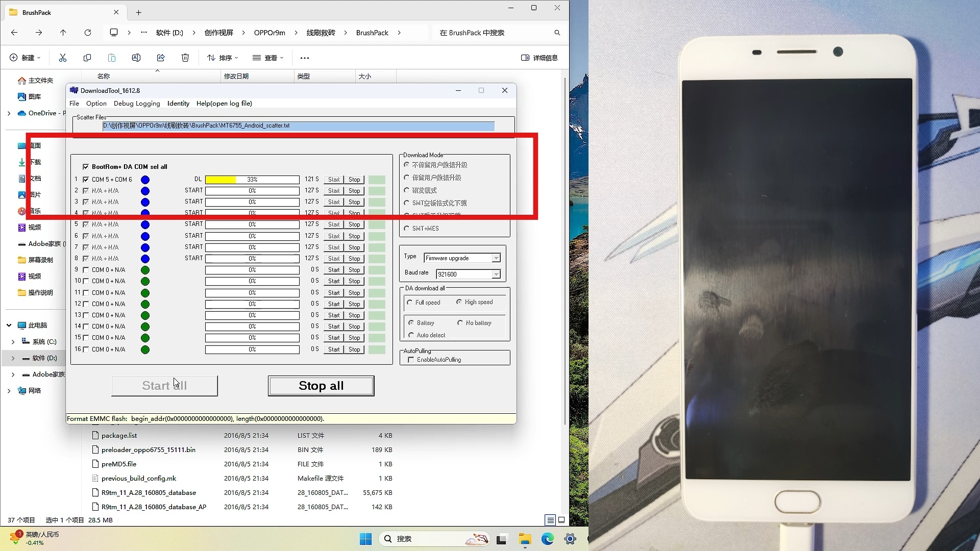Select the SMT+MES download mode
The height and width of the screenshot is (551, 980).
407,228
